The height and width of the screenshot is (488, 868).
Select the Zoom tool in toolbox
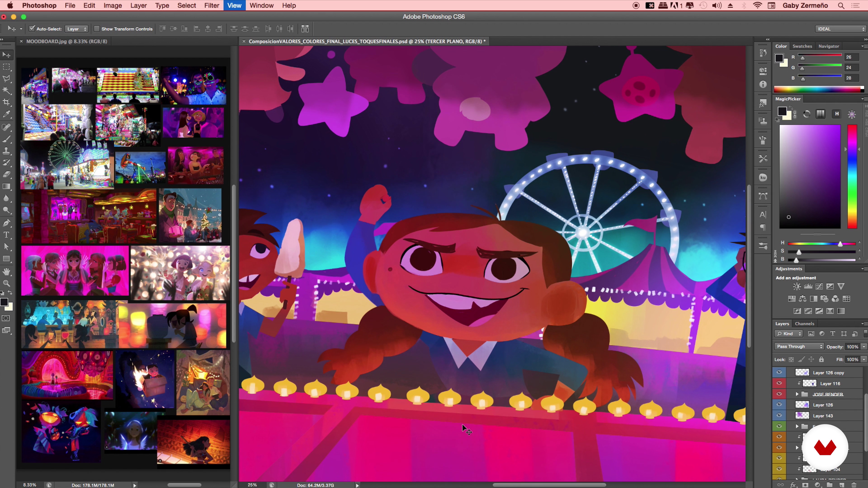pos(6,283)
